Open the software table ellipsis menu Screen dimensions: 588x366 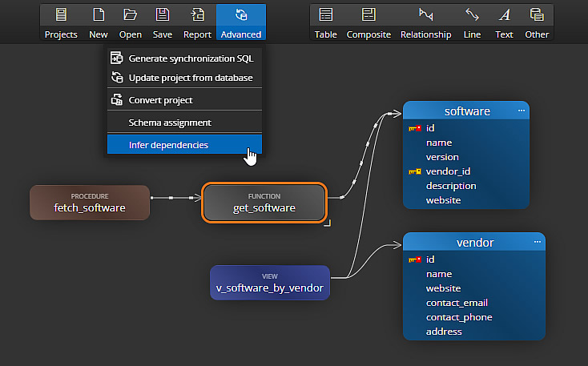(522, 111)
